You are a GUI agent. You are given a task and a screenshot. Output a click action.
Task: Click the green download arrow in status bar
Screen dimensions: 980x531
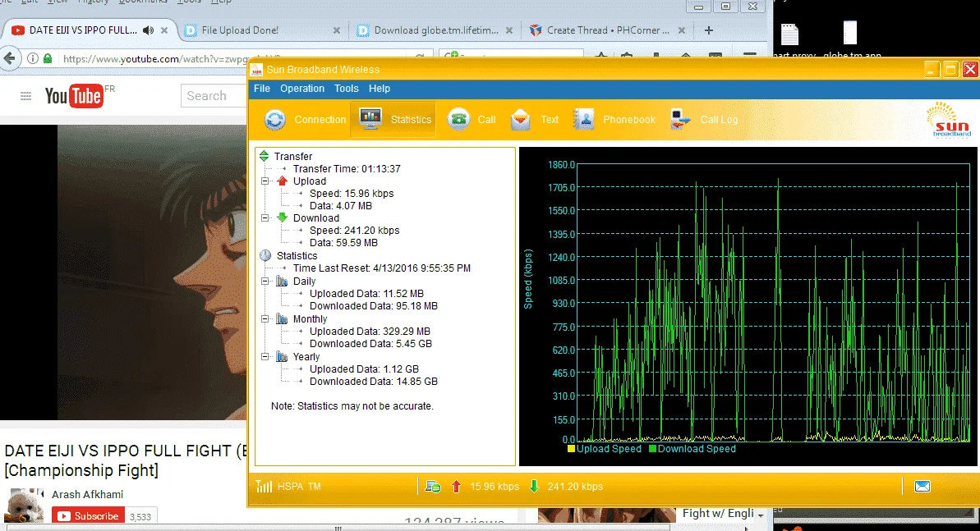(x=535, y=486)
